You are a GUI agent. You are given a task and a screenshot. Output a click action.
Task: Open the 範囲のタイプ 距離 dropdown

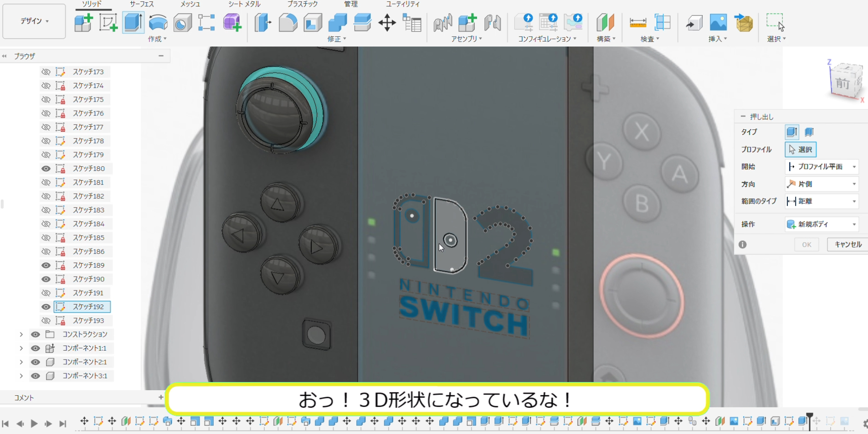(822, 201)
